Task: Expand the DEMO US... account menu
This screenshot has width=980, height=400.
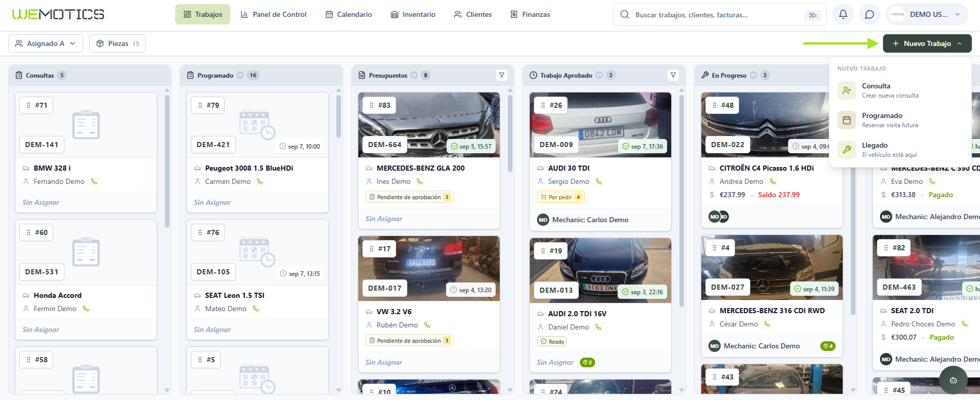Action: (927, 14)
